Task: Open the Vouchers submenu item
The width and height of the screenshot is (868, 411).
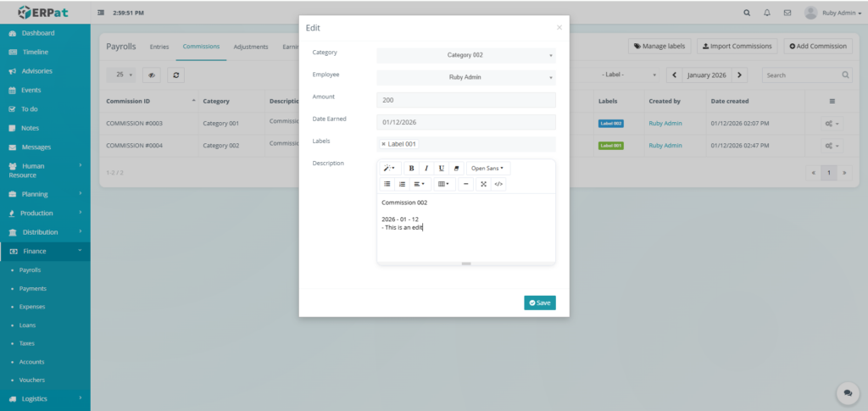Action: click(32, 380)
